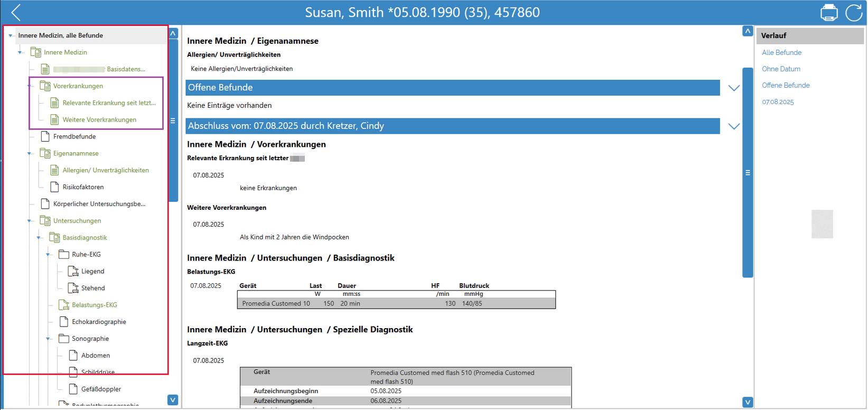Click 'Als Kind mit 2 Jahren die Windpocken' text
868x410 pixels.
[294, 237]
